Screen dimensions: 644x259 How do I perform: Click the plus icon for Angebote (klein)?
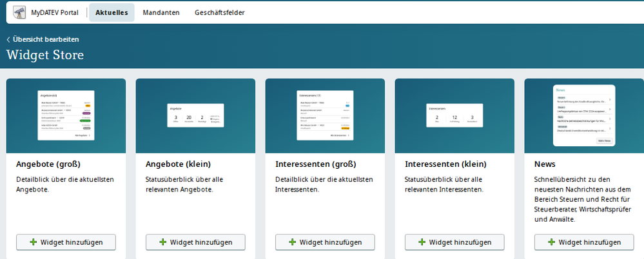click(x=163, y=242)
